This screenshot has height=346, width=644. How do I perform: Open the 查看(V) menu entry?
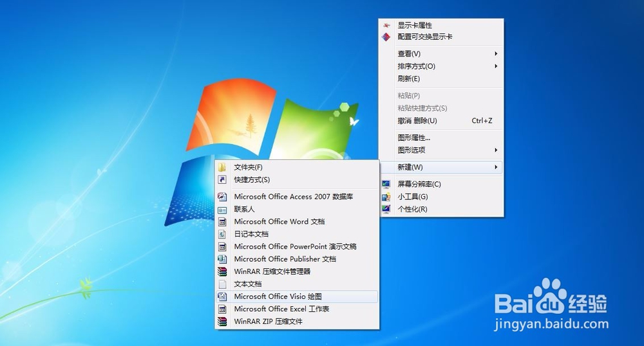click(441, 54)
